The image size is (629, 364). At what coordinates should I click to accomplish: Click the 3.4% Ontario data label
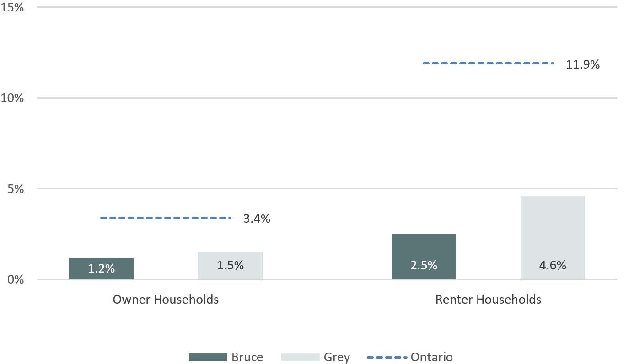click(x=257, y=219)
